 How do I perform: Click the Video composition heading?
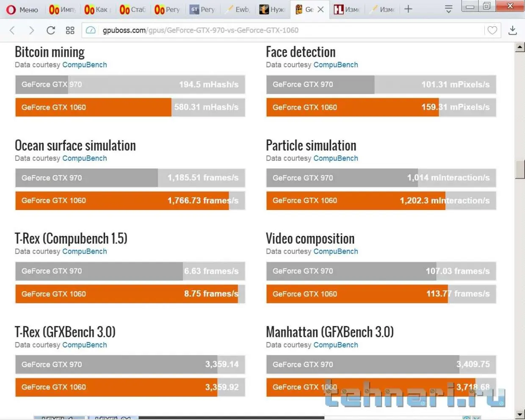(310, 239)
